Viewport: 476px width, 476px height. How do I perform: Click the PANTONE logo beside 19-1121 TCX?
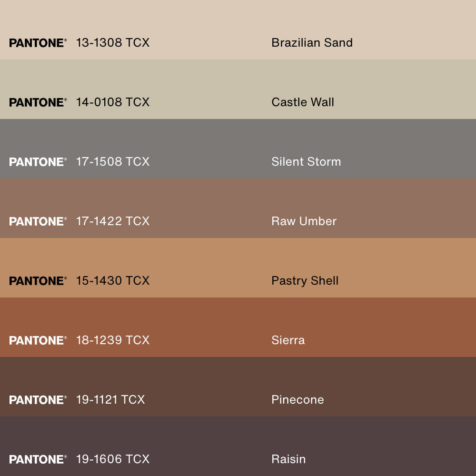[x=38, y=400]
